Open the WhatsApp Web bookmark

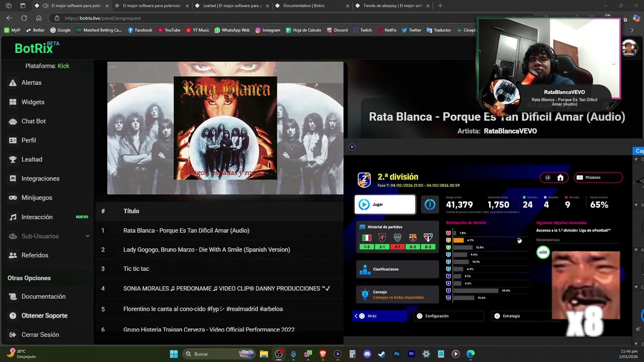(x=232, y=30)
